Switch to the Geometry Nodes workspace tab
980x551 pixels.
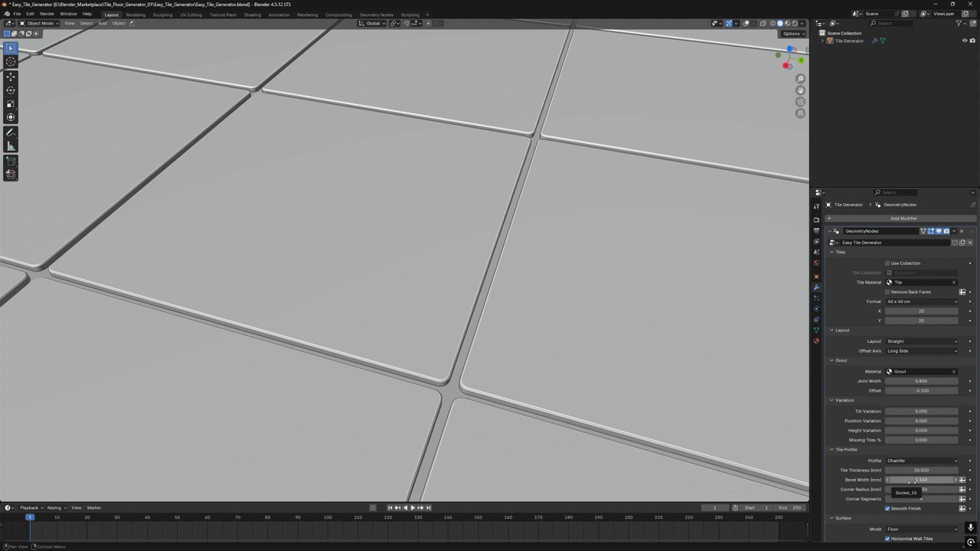376,15
